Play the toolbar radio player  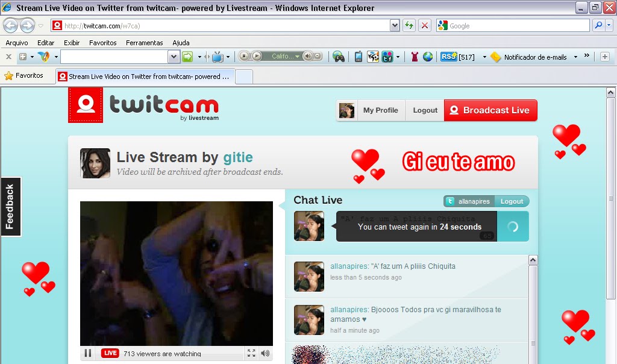pos(257,56)
